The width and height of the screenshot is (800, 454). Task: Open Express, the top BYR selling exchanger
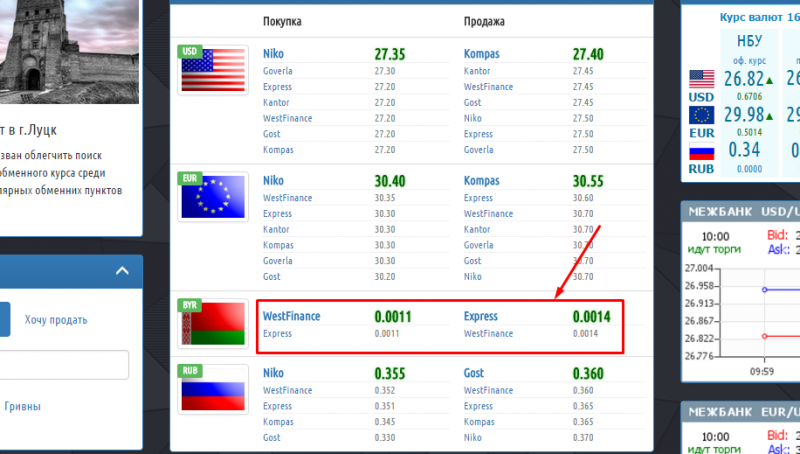pyautogui.click(x=483, y=316)
